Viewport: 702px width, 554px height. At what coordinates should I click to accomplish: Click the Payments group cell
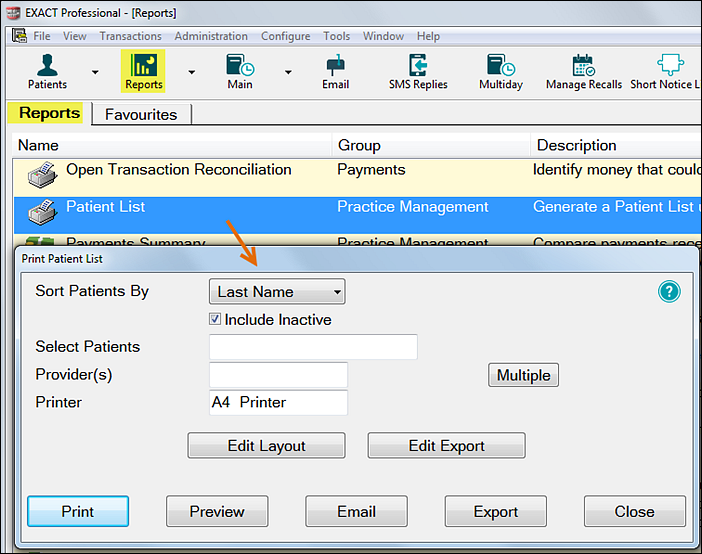click(371, 169)
